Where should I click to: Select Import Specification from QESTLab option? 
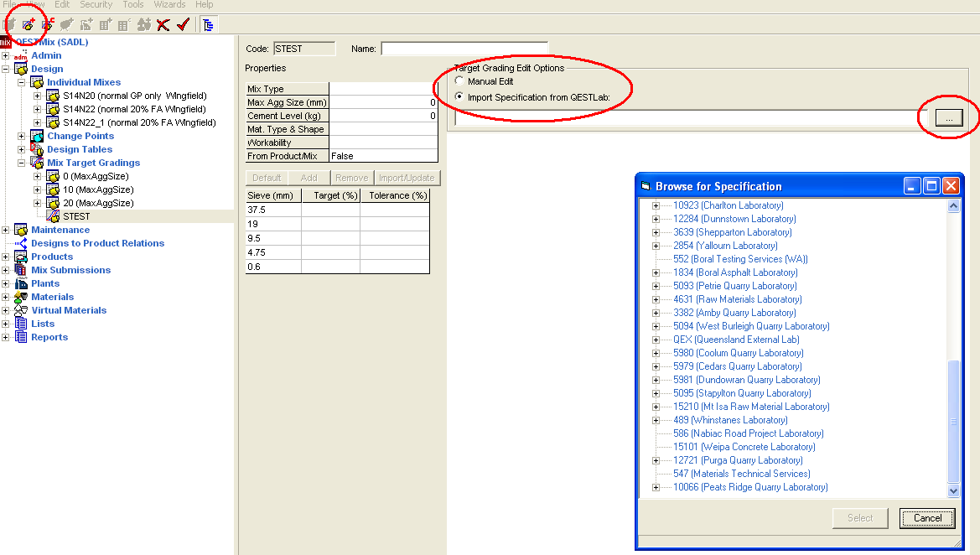click(459, 96)
